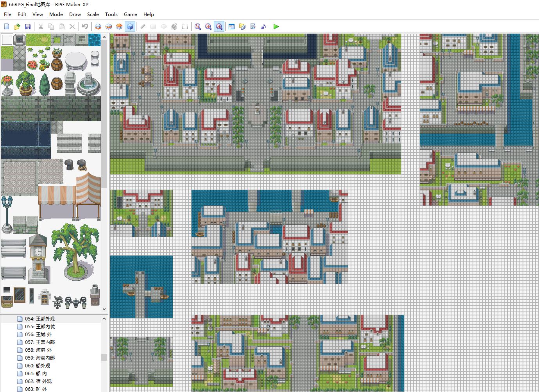Set map zoom scale to 1:2

coord(208,27)
